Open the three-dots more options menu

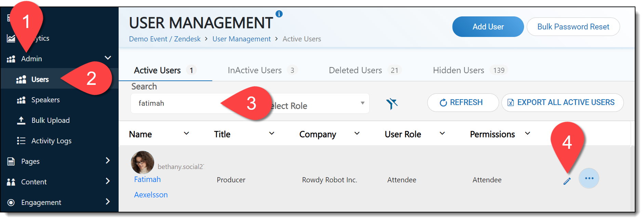tap(589, 178)
